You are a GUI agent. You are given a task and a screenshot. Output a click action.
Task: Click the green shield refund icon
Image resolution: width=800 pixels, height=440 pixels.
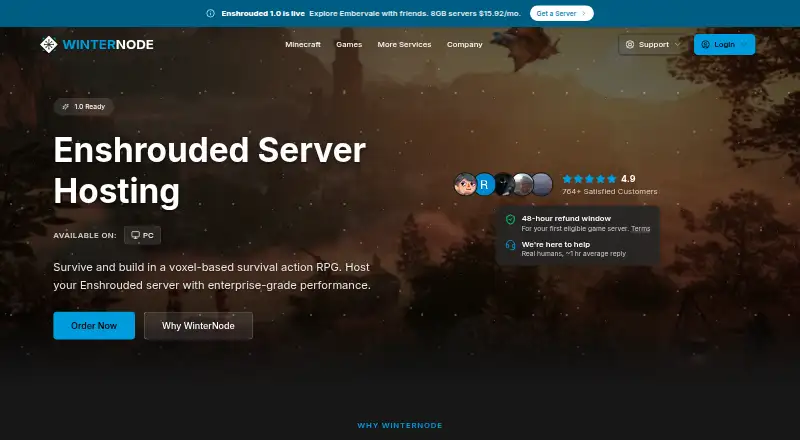510,219
